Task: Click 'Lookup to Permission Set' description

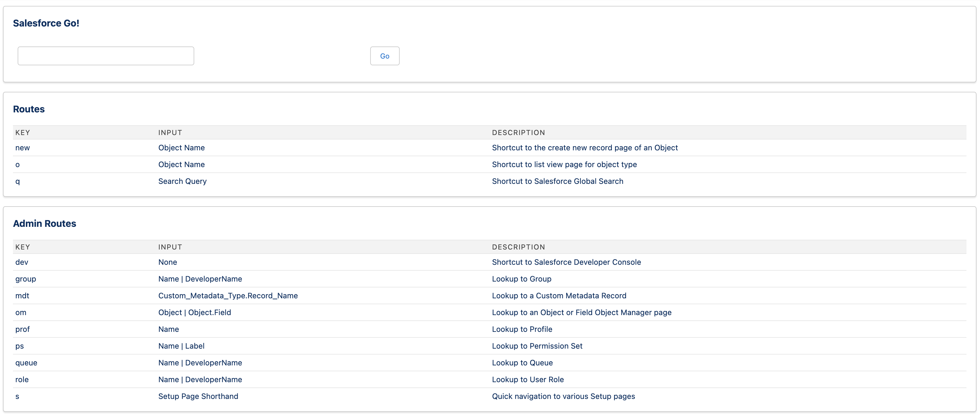Action: (x=537, y=346)
